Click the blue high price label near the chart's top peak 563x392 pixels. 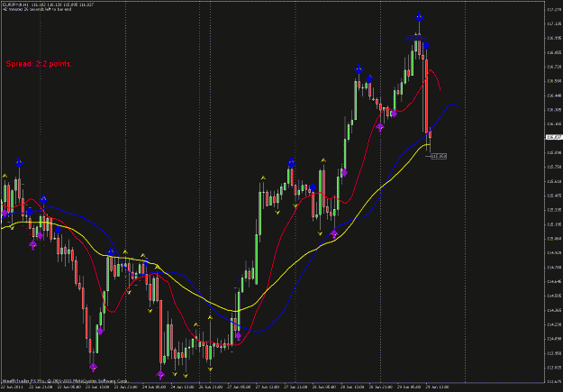[x=414, y=38]
